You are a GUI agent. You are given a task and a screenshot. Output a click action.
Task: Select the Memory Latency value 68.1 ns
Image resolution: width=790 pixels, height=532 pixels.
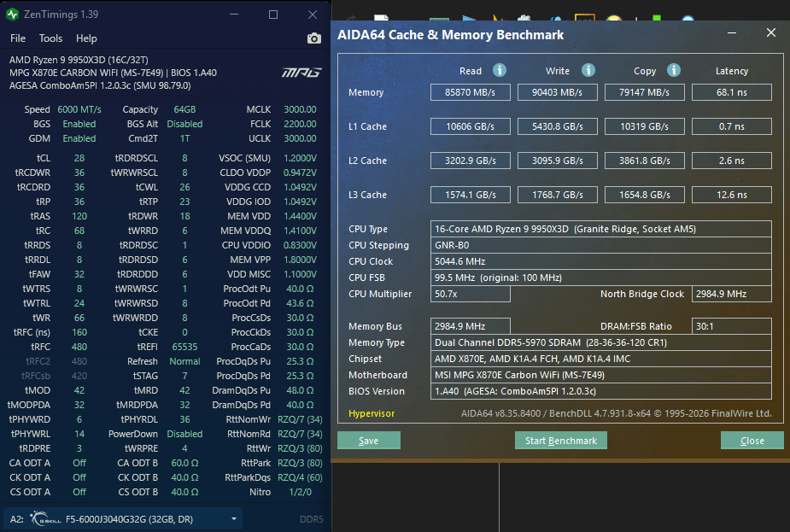tap(732, 92)
